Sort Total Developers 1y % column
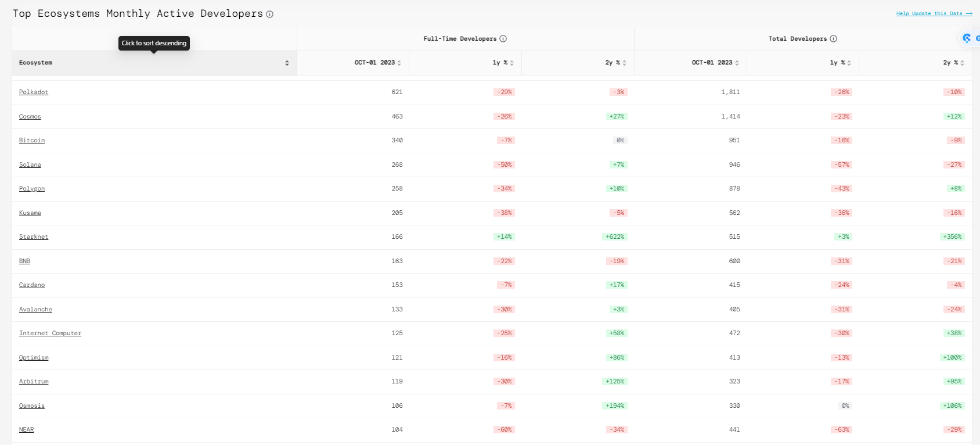 coord(849,63)
